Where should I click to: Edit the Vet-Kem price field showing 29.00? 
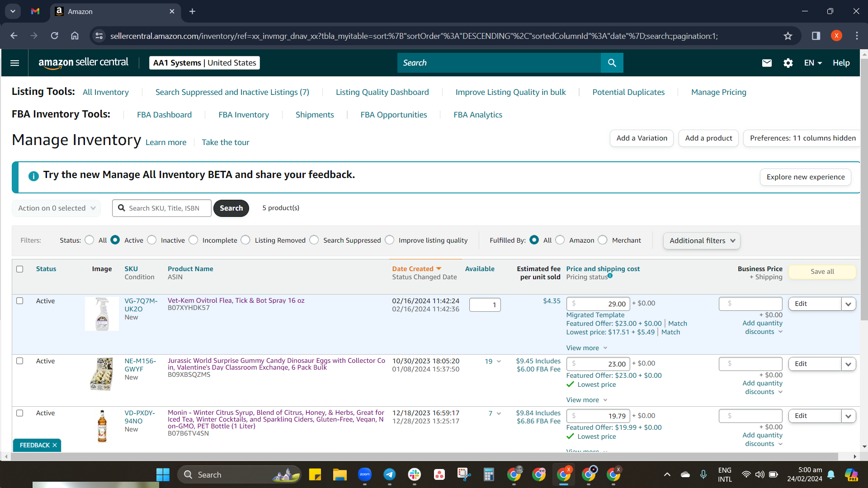598,304
